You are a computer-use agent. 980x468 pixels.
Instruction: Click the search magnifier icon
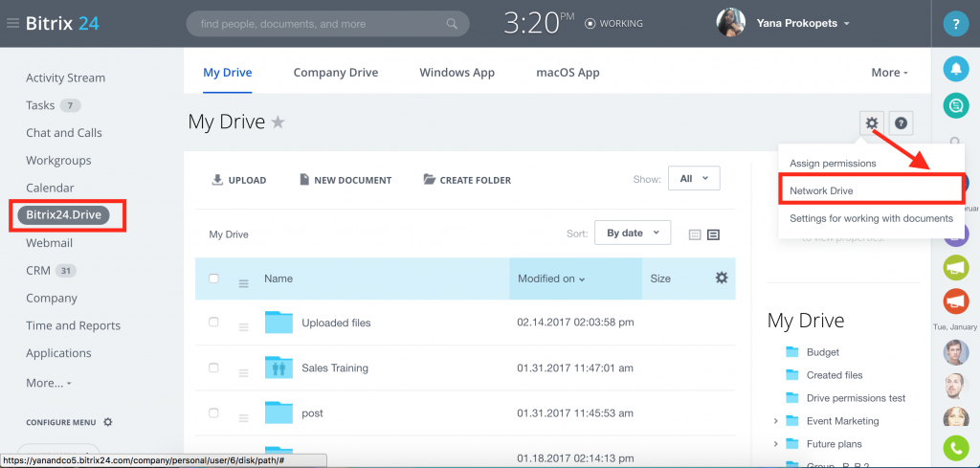coord(452,24)
